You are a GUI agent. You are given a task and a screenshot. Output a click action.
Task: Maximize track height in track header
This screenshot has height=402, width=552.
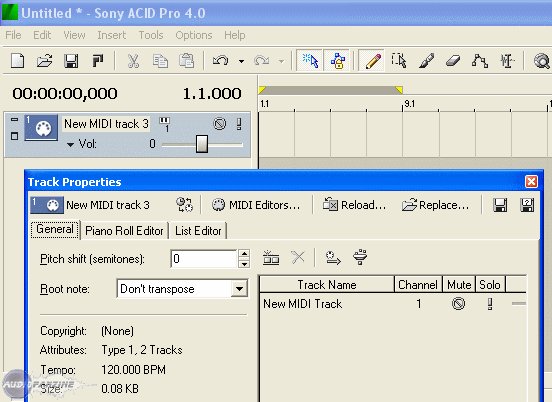click(14, 136)
